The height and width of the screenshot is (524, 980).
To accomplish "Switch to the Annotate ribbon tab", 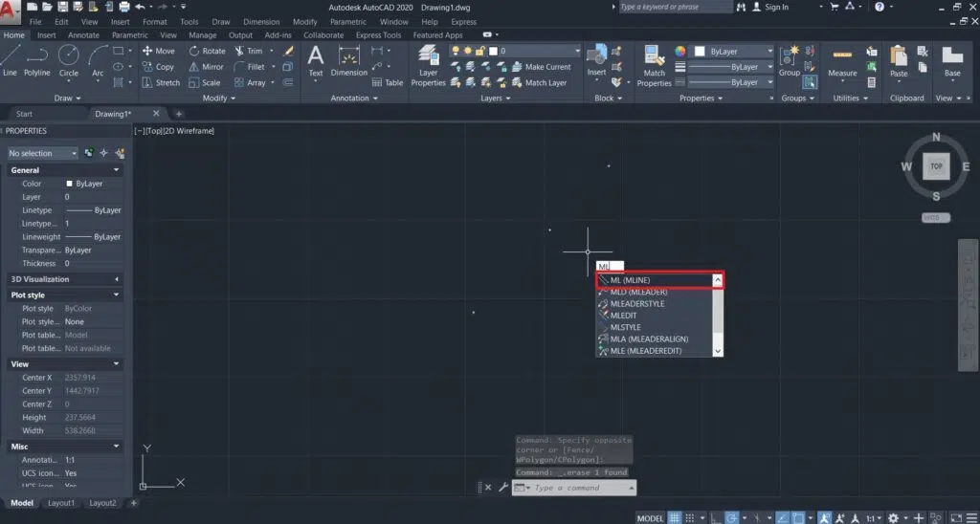I will pos(83,35).
